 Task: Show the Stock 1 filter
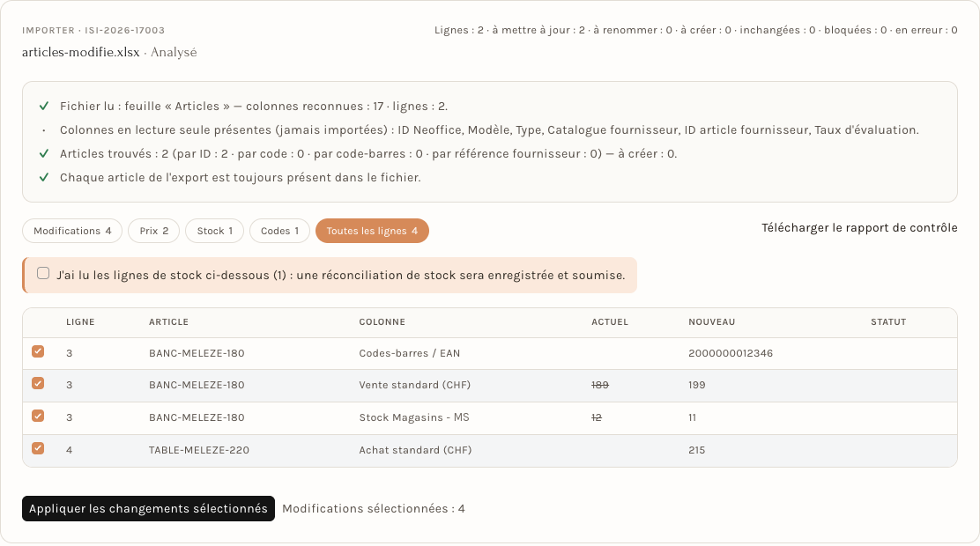(215, 231)
